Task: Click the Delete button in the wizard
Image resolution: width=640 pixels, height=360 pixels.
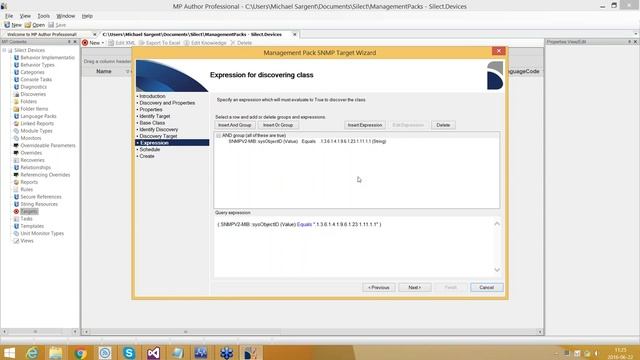Action: (443, 125)
